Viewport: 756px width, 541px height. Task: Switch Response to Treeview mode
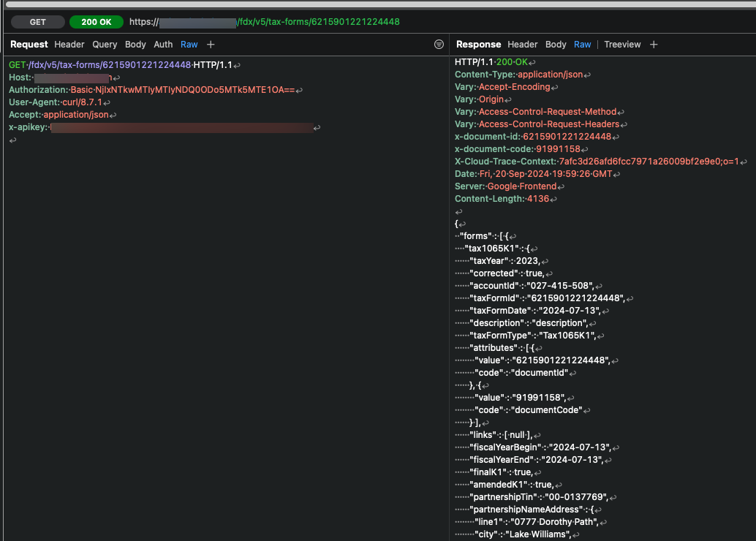pos(622,45)
